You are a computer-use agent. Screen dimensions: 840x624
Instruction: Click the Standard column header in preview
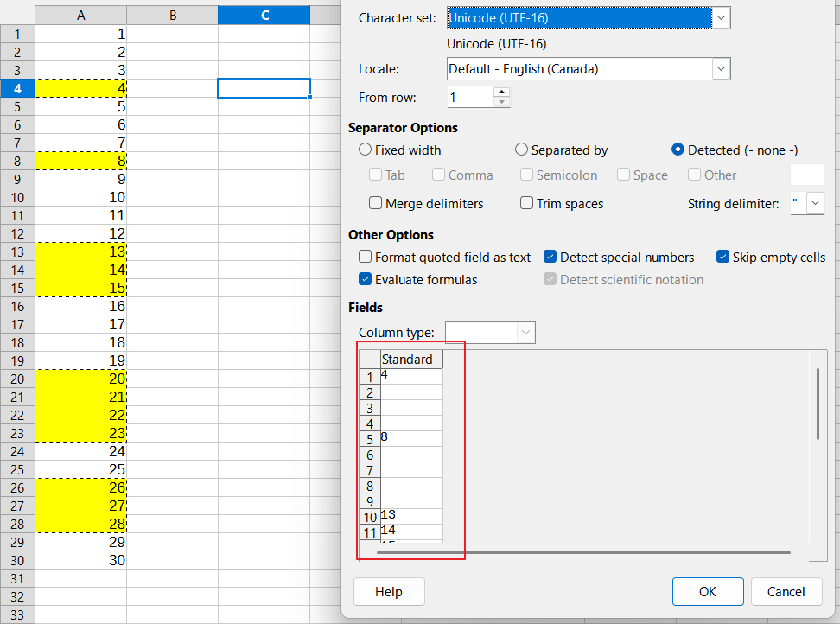[411, 360]
